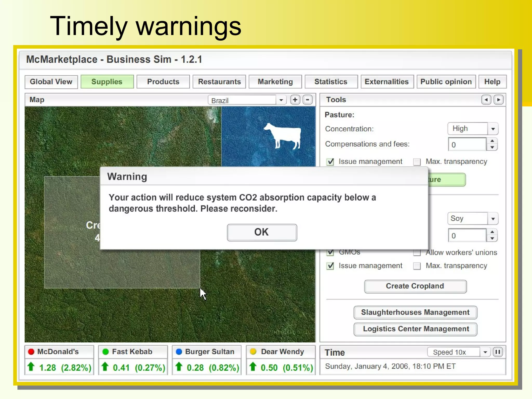The height and width of the screenshot is (399, 532).
Task: Open Slaughterhouses Management
Action: [415, 312]
